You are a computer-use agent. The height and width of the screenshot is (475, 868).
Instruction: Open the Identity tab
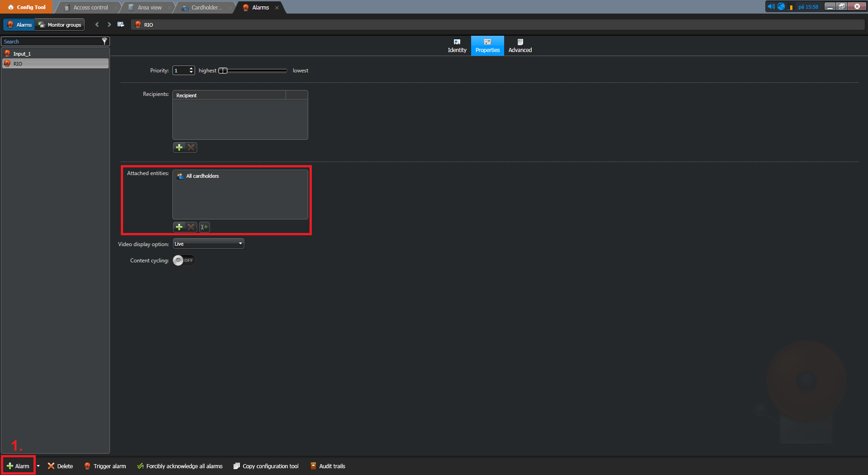(457, 46)
